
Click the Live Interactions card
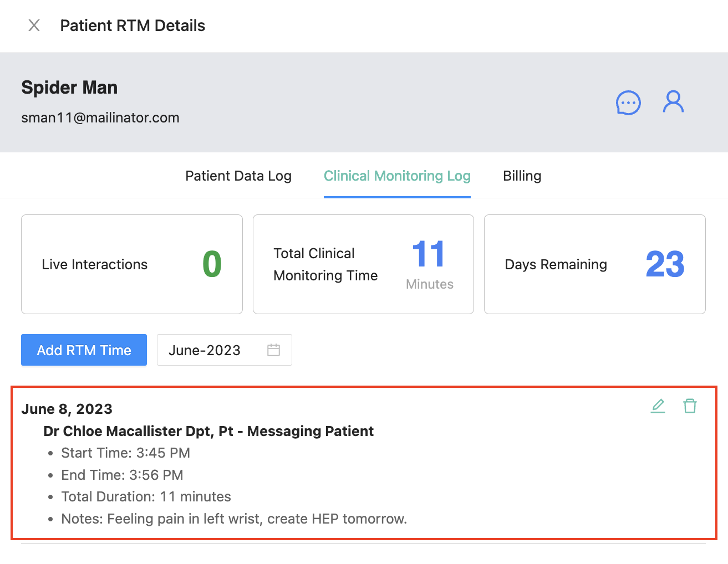[132, 264]
